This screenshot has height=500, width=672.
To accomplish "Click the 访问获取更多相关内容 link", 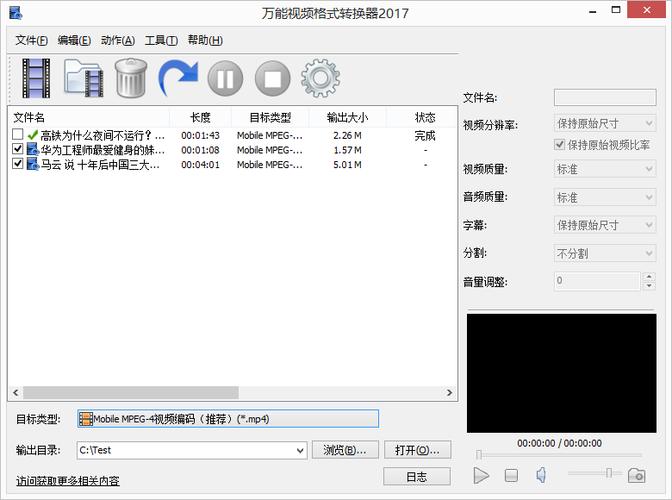I will click(67, 481).
